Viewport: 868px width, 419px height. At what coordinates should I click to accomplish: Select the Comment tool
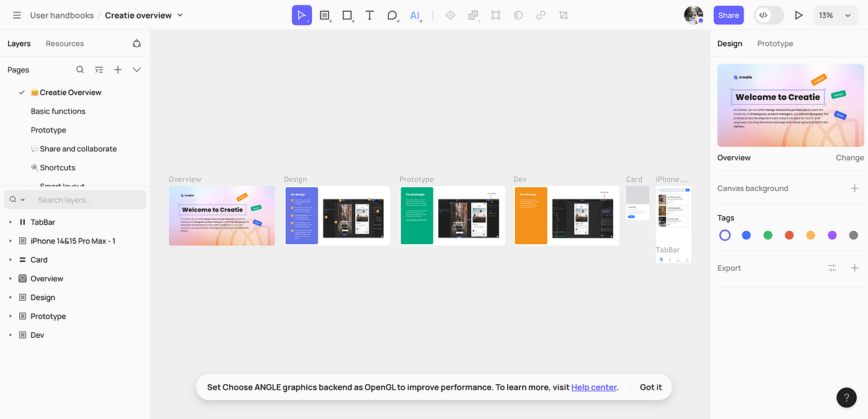pos(392,15)
